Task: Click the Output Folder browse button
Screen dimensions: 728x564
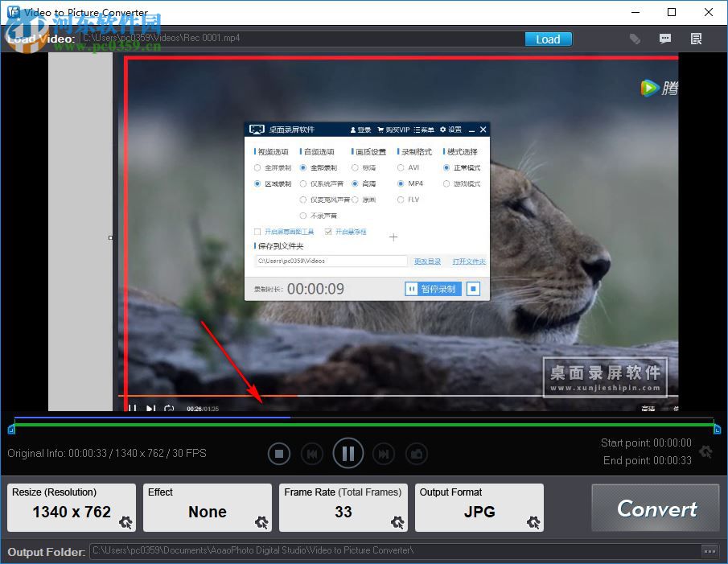Action: tap(709, 551)
